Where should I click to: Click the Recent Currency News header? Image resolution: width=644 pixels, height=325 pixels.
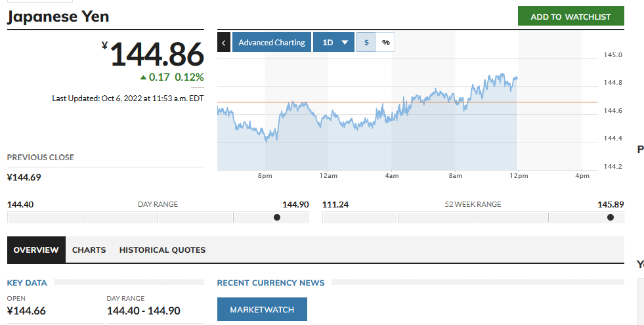tap(270, 283)
